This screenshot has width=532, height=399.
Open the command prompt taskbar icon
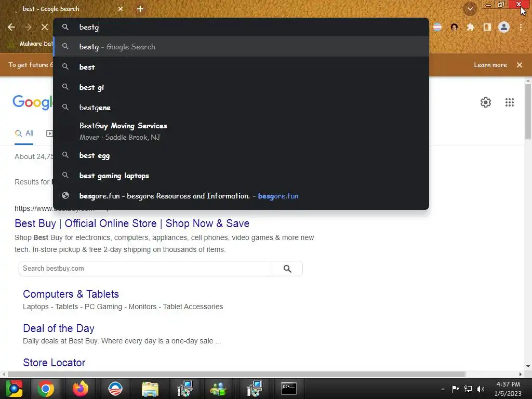[289, 389]
